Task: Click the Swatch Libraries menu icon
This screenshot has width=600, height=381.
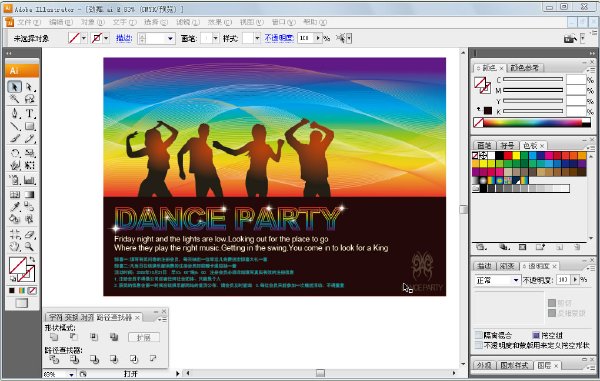Action: click(x=481, y=247)
